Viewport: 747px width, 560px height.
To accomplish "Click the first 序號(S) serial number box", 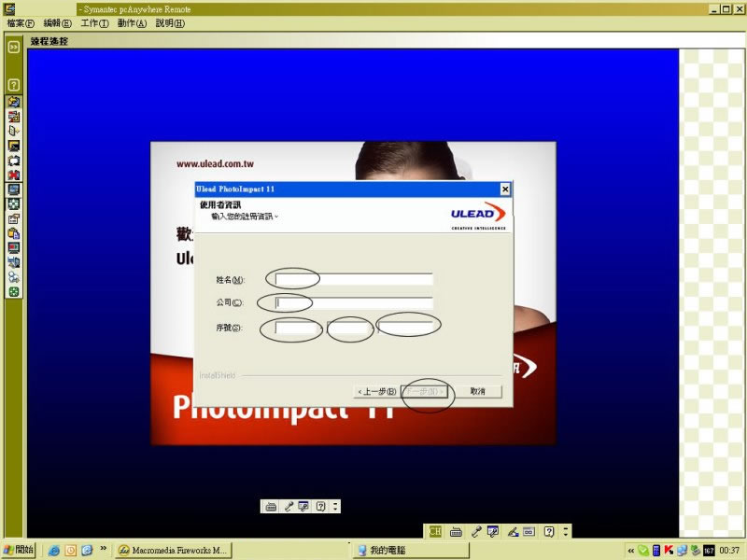I will [298, 328].
